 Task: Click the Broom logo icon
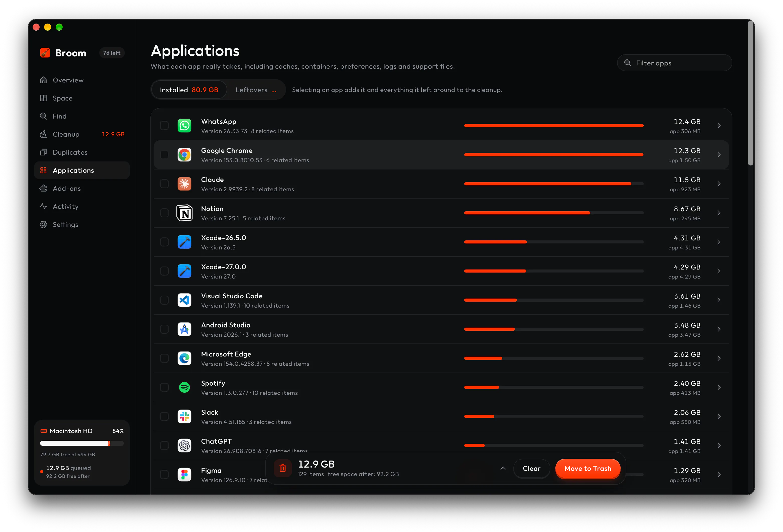coord(45,53)
